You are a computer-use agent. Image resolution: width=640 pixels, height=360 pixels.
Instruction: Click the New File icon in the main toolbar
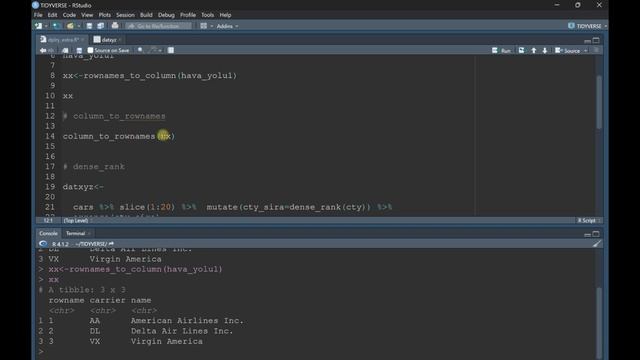click(x=38, y=26)
